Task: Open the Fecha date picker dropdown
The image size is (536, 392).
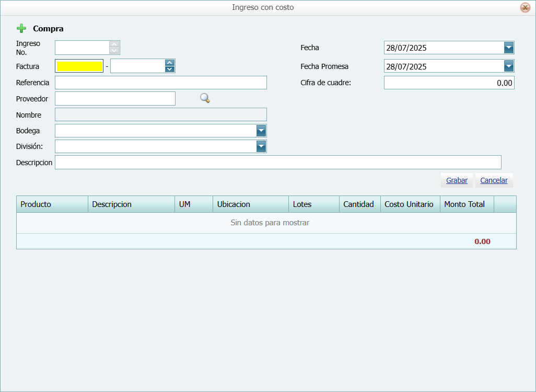Action: (x=509, y=48)
